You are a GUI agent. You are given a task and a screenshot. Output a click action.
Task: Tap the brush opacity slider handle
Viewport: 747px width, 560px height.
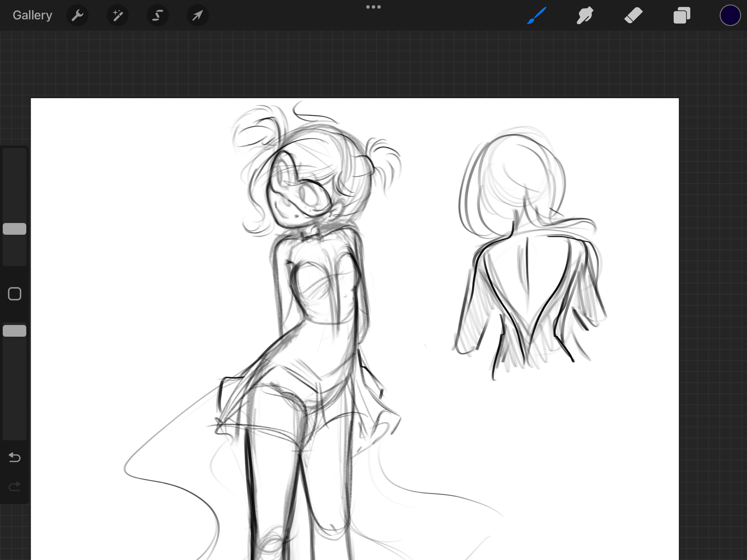[15, 331]
